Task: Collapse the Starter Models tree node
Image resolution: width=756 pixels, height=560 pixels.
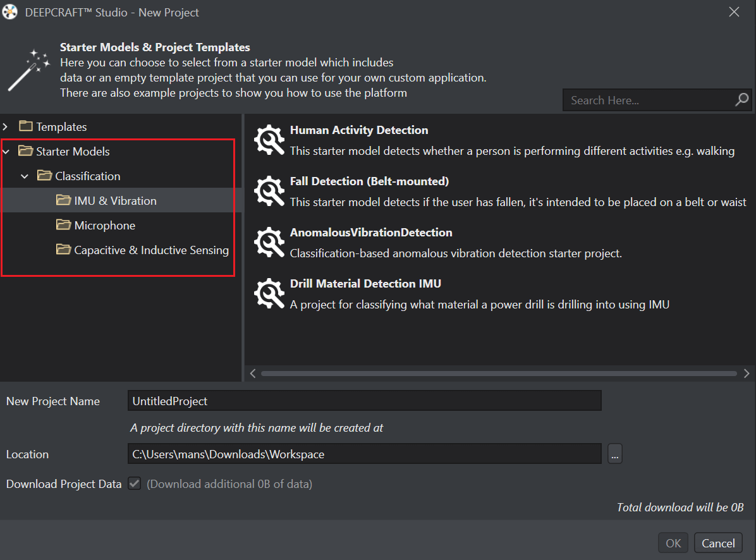Action: point(6,152)
